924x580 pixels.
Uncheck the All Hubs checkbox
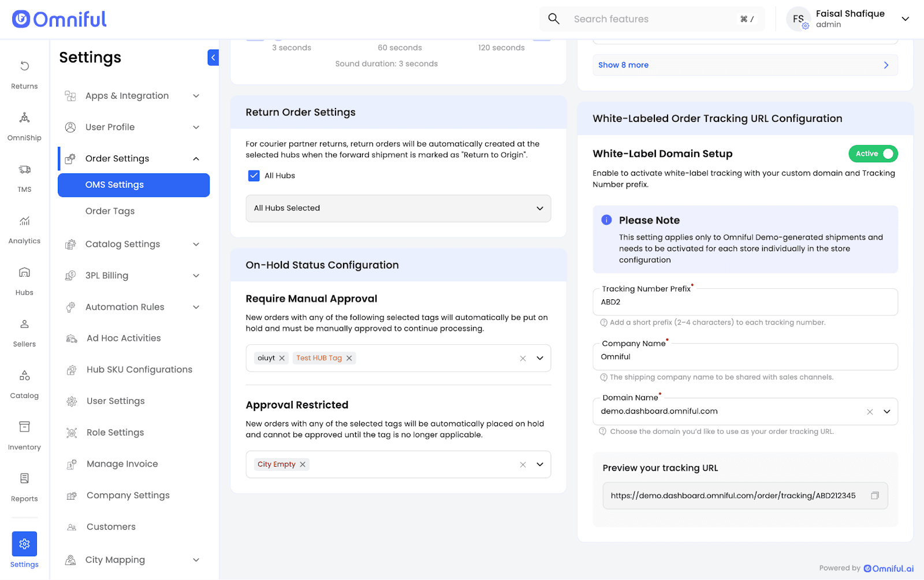click(x=254, y=176)
